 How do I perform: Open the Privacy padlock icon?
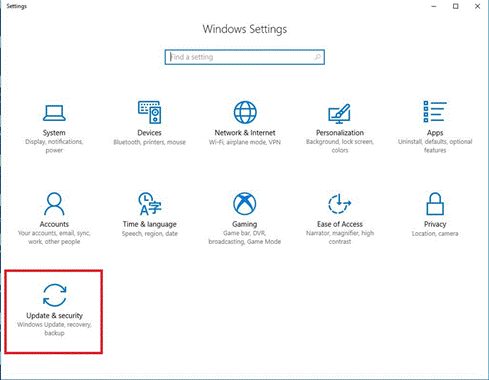(435, 204)
